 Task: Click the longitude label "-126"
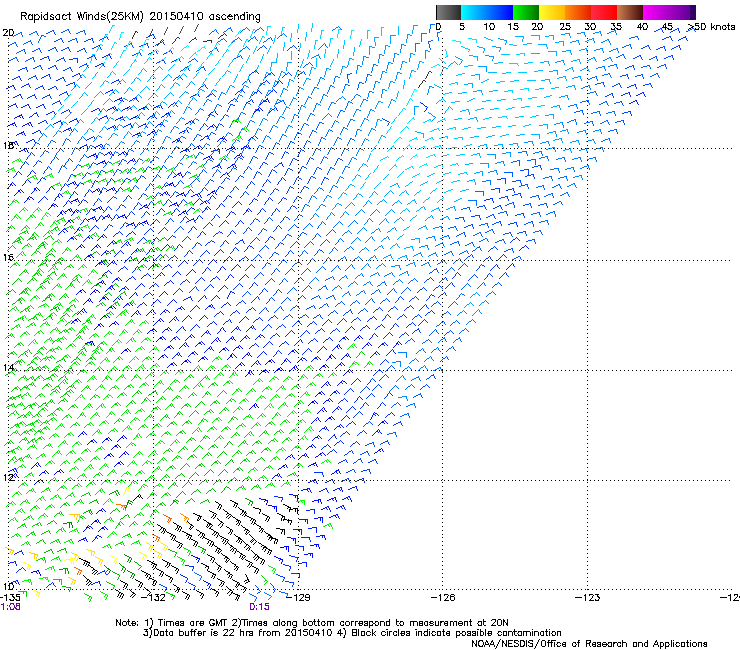[x=444, y=598]
